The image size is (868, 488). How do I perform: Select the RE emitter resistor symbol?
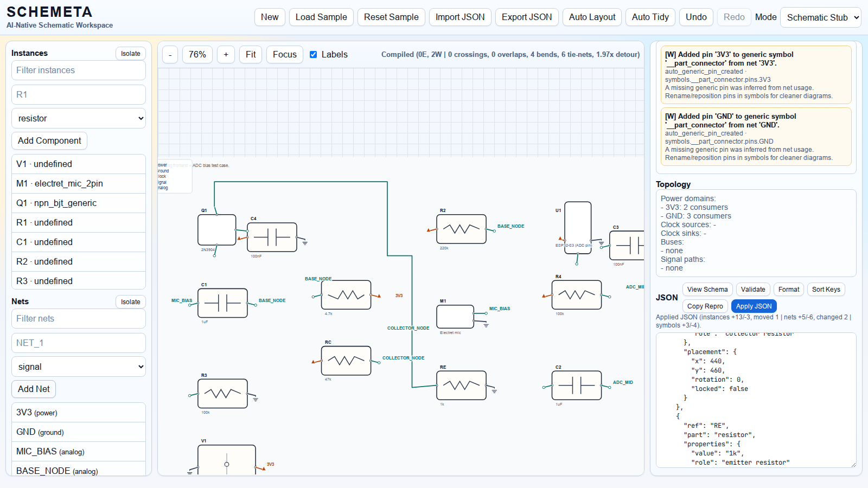pos(461,385)
